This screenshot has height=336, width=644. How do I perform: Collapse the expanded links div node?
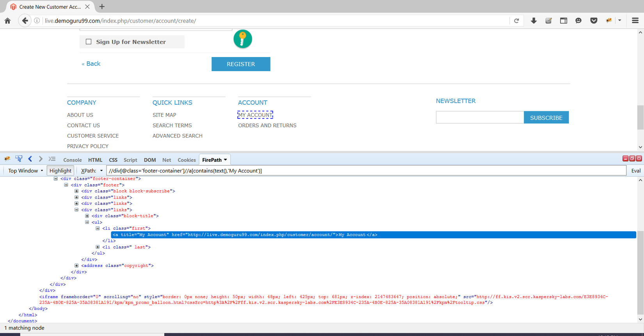point(76,210)
